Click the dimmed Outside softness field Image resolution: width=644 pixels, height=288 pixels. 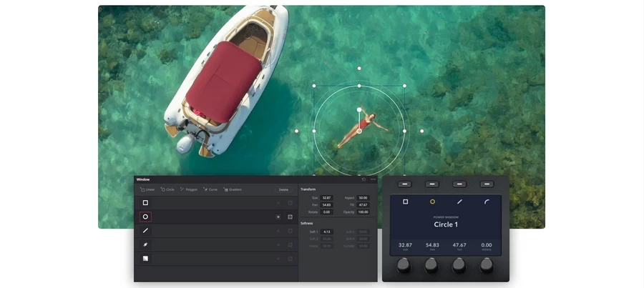(363, 246)
